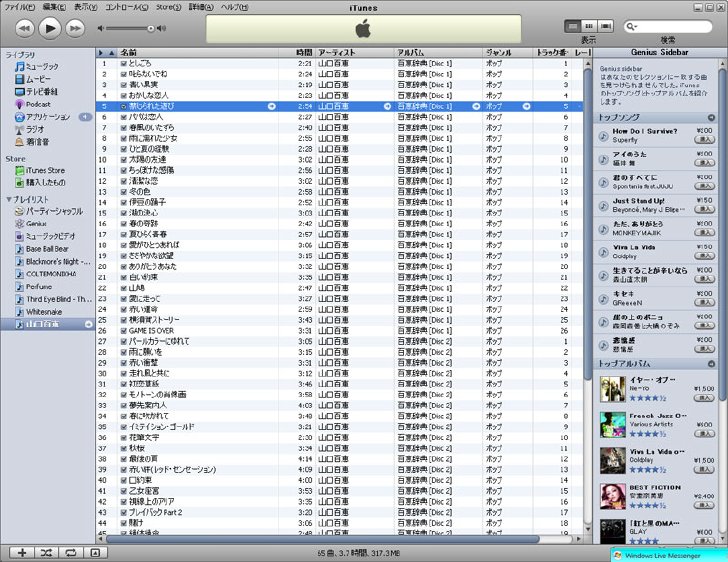
Task: Toggle shuffle mode
Action: point(46,553)
